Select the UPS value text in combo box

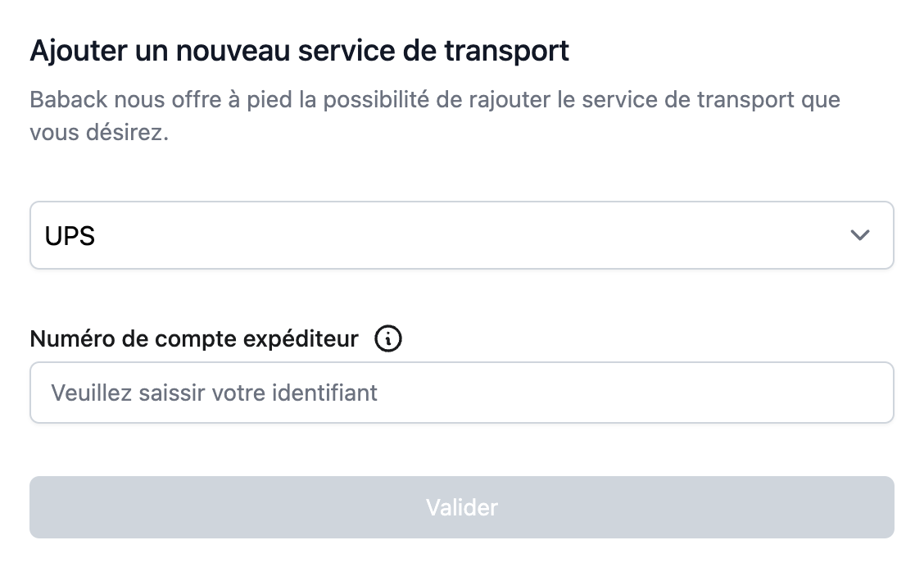click(x=70, y=236)
